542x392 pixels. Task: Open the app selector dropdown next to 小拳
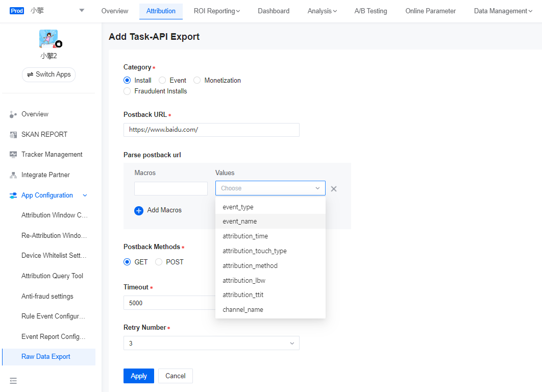(82, 10)
